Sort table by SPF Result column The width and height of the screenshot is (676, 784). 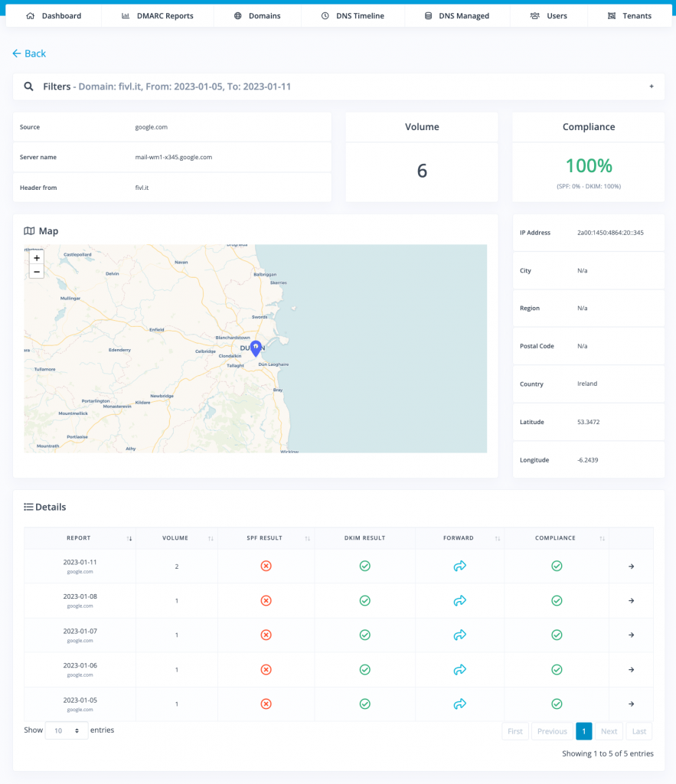click(x=266, y=538)
